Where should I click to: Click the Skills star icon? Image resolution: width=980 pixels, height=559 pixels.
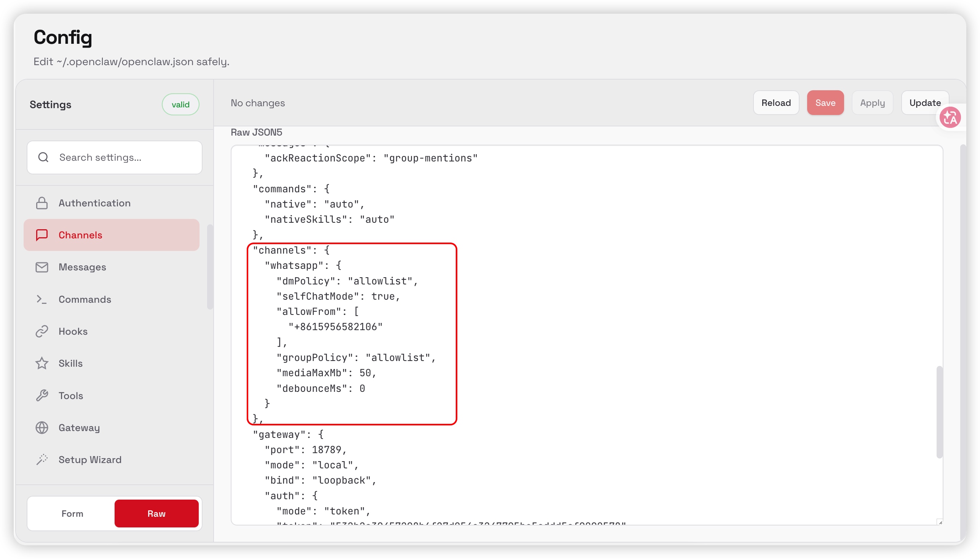(42, 363)
